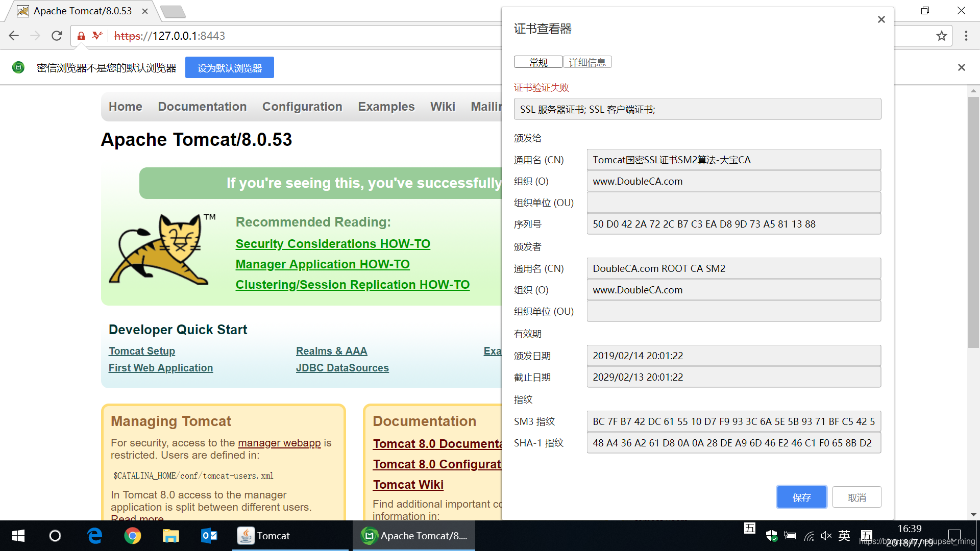Open the Configuration navigation item
Viewport: 980px width, 551px height.
(302, 107)
